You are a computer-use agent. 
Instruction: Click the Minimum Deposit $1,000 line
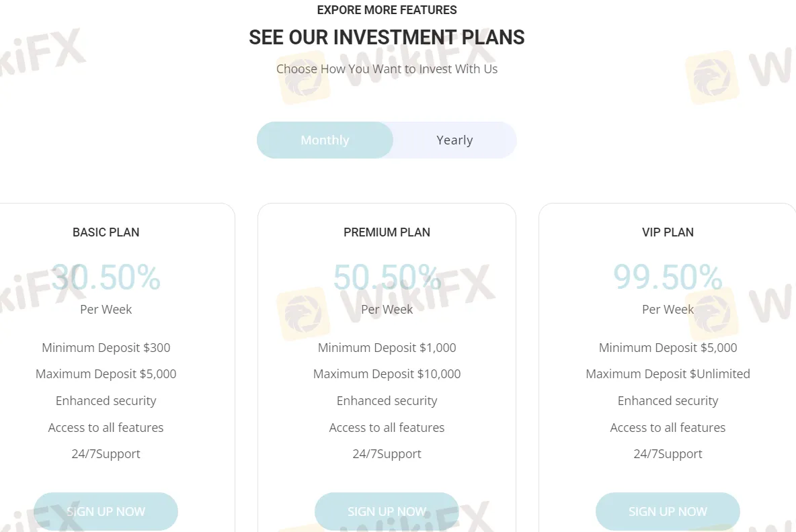pyautogui.click(x=387, y=347)
